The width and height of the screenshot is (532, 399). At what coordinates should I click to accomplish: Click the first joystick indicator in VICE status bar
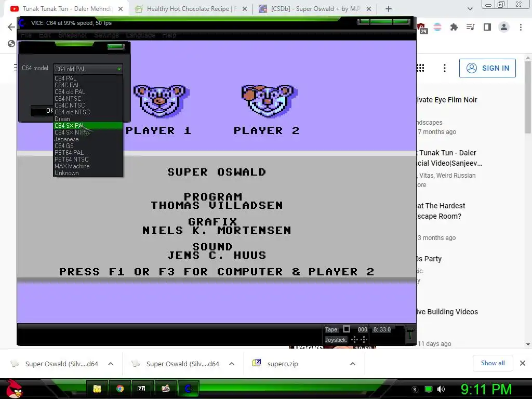354,339
